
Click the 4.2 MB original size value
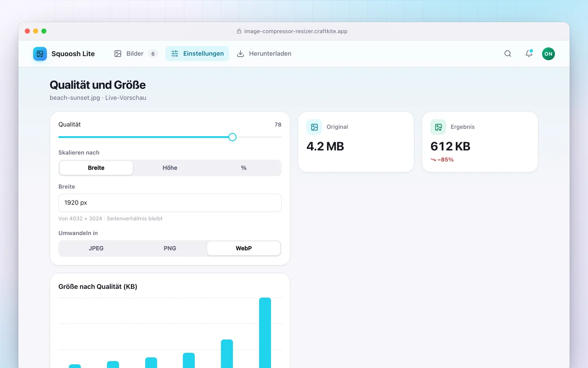click(325, 146)
